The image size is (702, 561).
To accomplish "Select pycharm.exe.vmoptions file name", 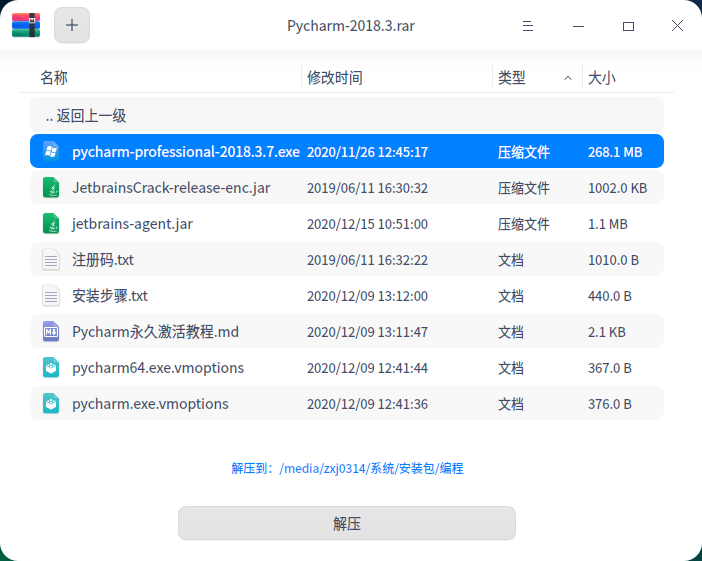I will 150,404.
